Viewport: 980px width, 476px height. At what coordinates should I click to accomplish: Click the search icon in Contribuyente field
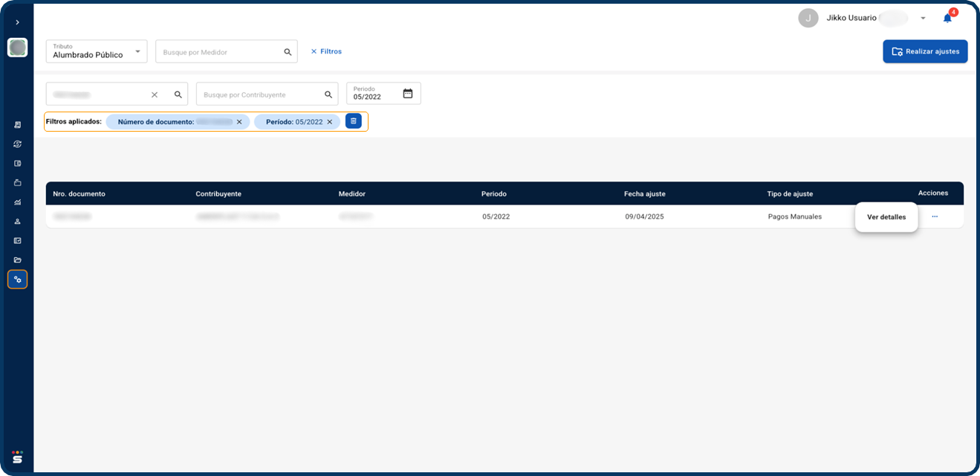(x=328, y=94)
